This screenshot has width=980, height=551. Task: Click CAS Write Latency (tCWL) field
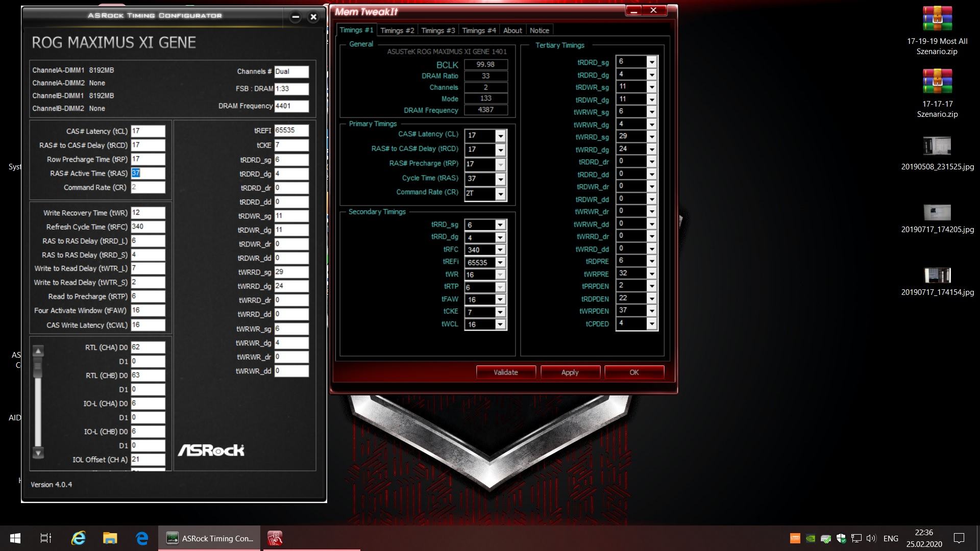(148, 325)
